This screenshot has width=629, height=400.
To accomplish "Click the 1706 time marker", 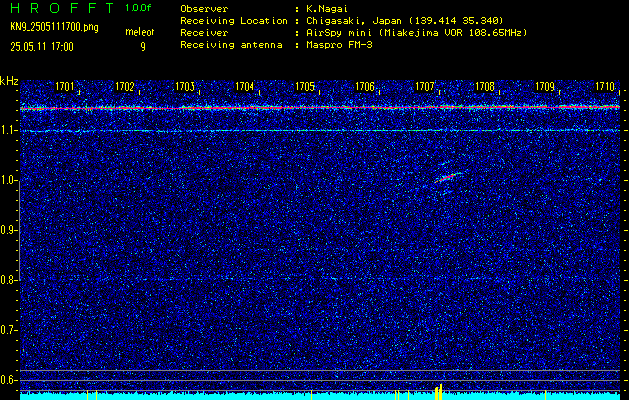I will click(x=365, y=86).
